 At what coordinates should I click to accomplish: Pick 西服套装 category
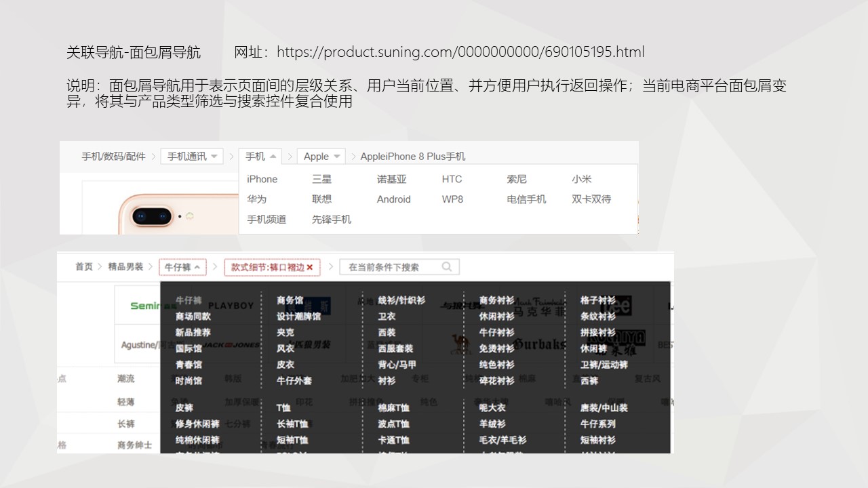(x=395, y=349)
